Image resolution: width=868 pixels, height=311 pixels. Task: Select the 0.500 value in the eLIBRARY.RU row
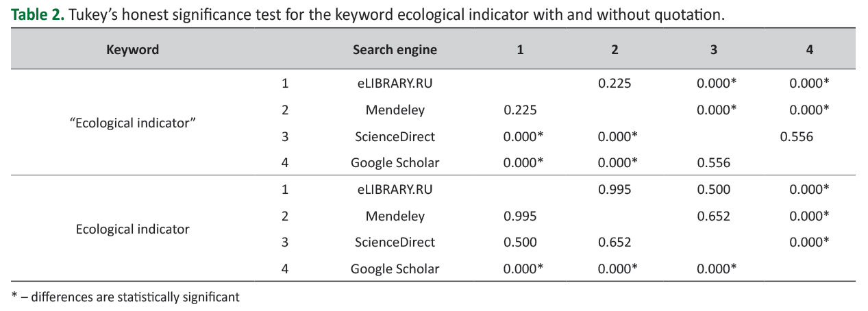pos(714,190)
